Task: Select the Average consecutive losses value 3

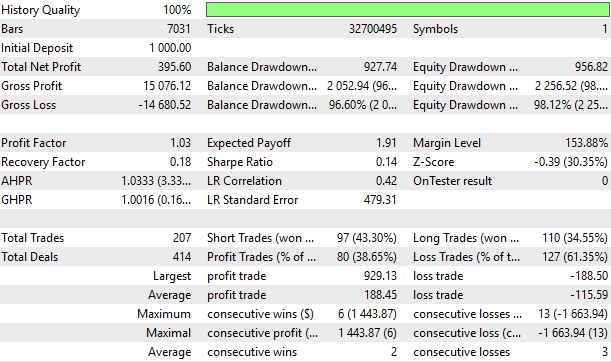Action: (x=604, y=352)
